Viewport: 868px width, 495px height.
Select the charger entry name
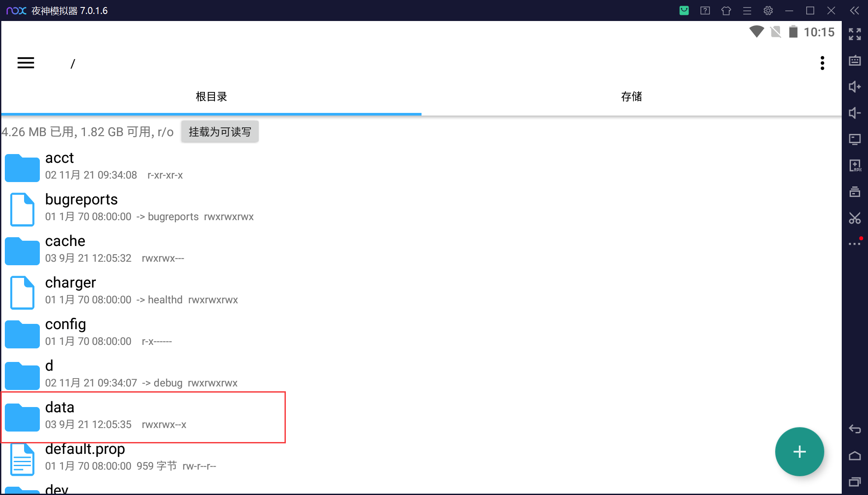pyautogui.click(x=70, y=283)
